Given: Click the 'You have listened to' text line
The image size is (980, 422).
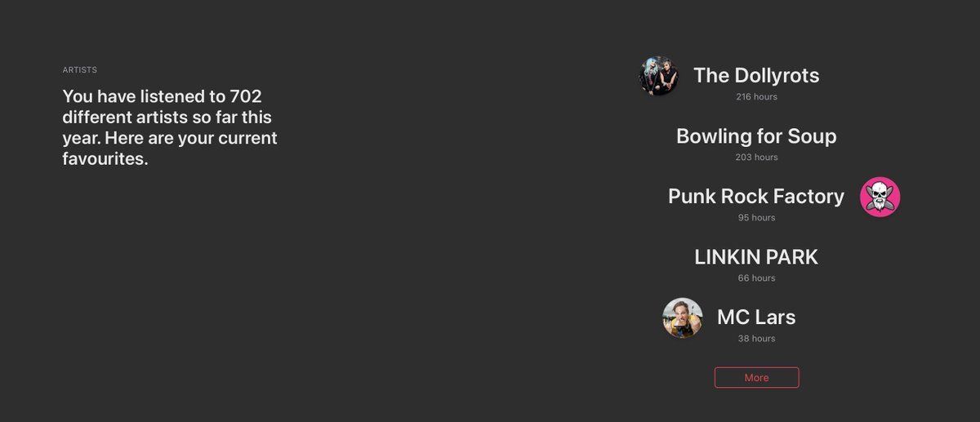Looking at the screenshot, I should pyautogui.click(x=144, y=96).
